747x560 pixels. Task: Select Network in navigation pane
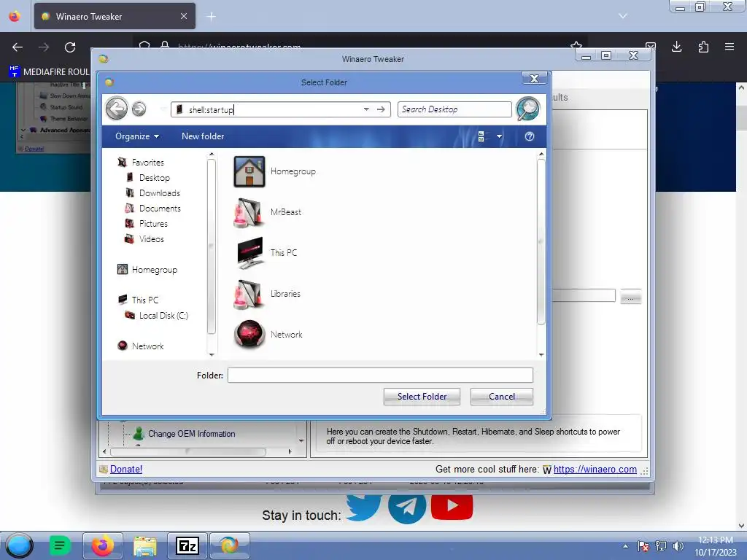pos(147,346)
